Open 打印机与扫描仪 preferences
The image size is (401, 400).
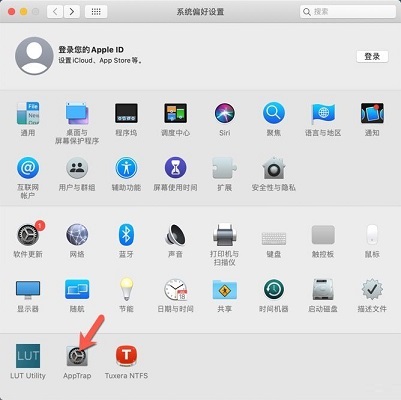(x=225, y=235)
